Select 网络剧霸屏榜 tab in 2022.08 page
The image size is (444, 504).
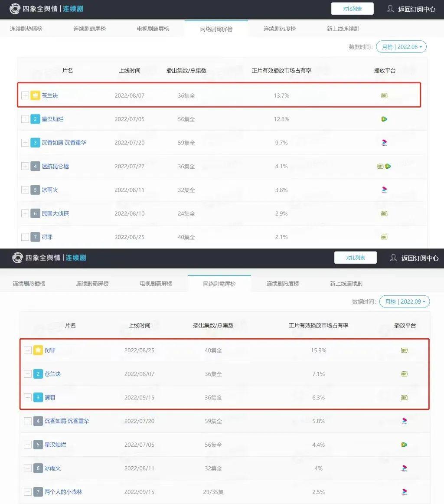click(x=216, y=29)
